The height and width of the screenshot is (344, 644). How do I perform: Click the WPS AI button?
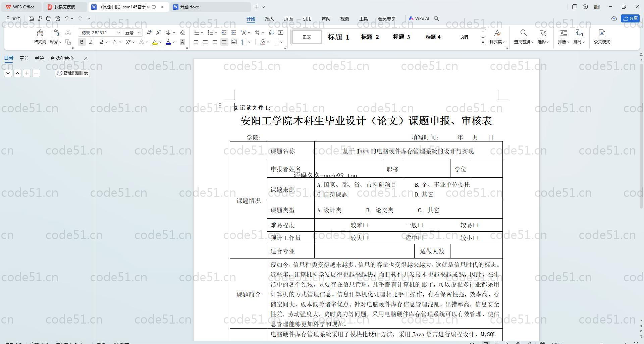pos(419,18)
